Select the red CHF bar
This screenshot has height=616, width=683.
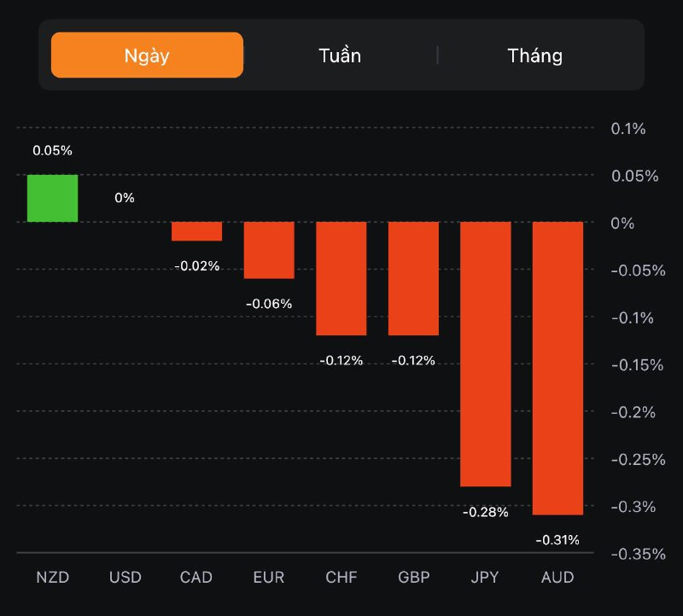(x=341, y=278)
